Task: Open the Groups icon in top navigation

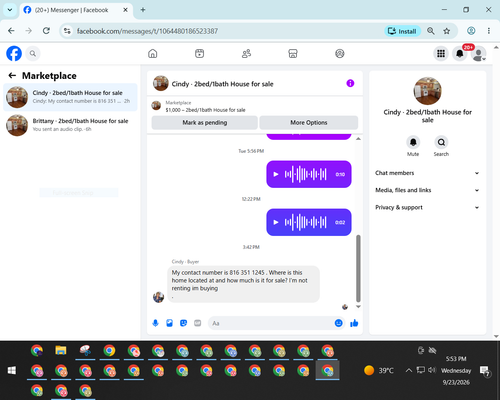Action: point(340,53)
